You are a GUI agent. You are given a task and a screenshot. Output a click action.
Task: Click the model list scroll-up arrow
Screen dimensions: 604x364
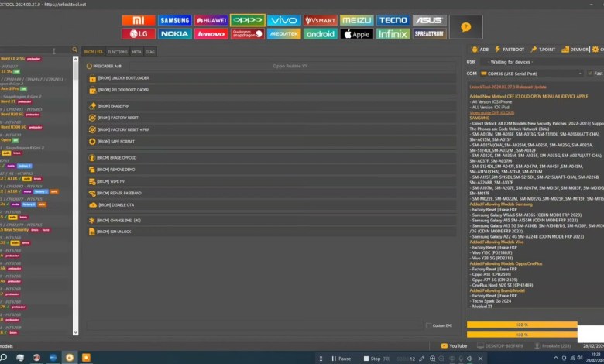pos(76,60)
